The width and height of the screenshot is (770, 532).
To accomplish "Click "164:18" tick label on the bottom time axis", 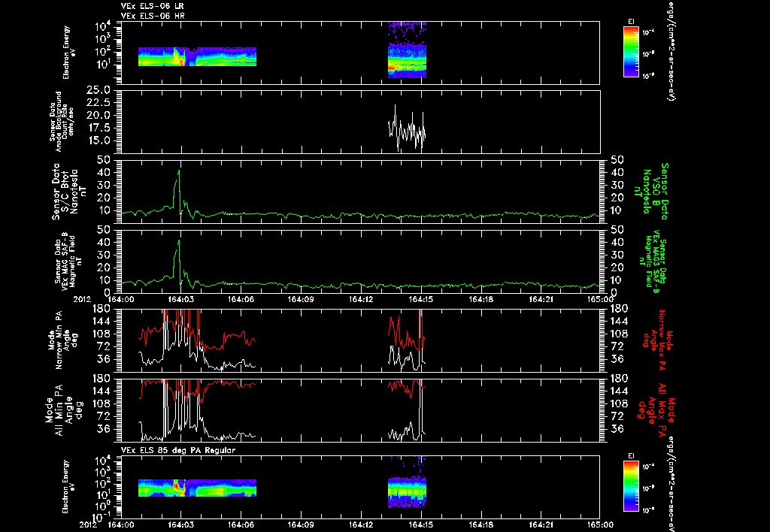I will click(481, 524).
